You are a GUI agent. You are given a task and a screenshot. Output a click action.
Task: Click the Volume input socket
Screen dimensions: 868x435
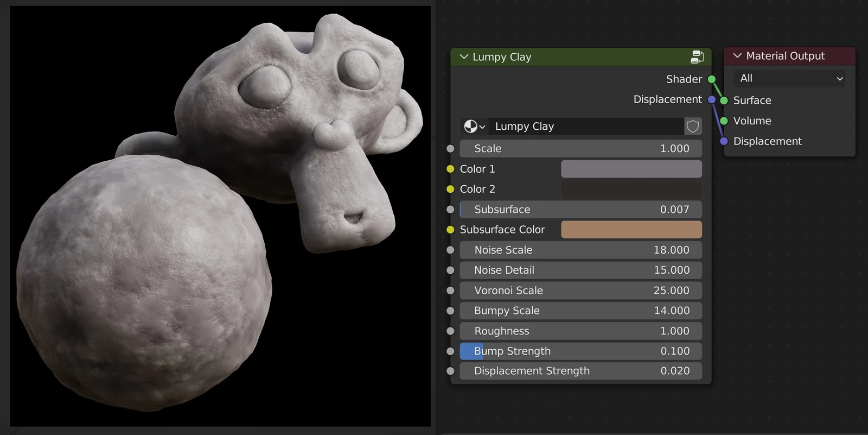click(724, 121)
